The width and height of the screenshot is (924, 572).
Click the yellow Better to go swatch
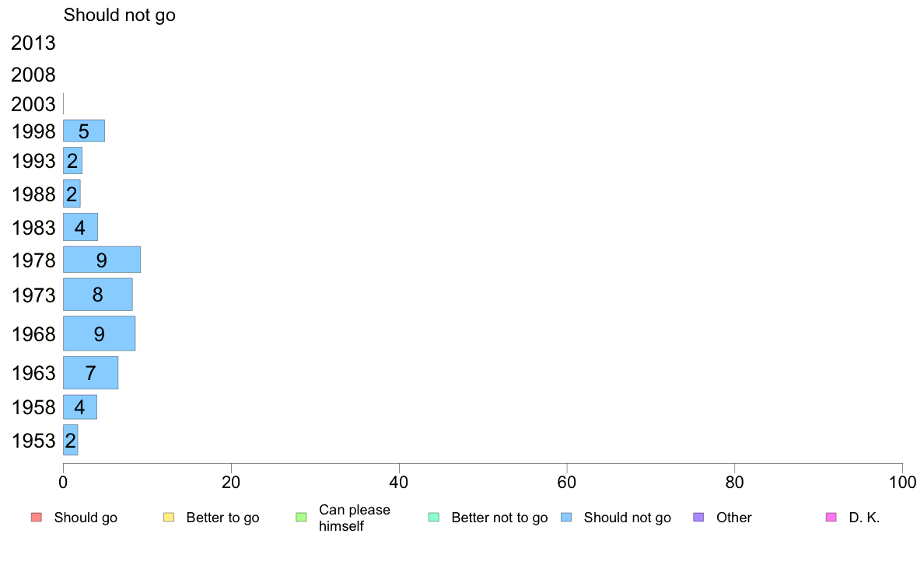(169, 518)
